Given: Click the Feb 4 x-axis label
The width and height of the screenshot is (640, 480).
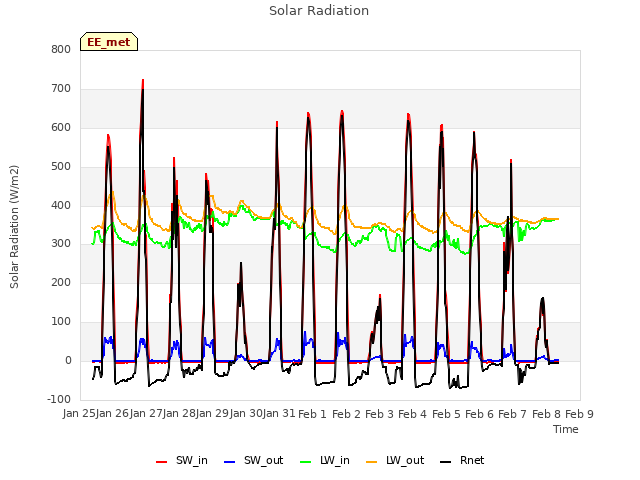Looking at the screenshot, I should [412, 414].
